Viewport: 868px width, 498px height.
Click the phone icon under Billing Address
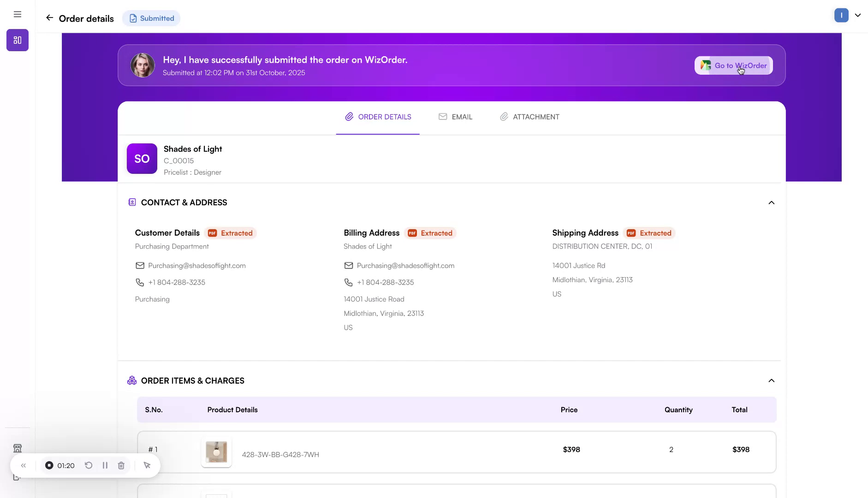click(x=348, y=282)
